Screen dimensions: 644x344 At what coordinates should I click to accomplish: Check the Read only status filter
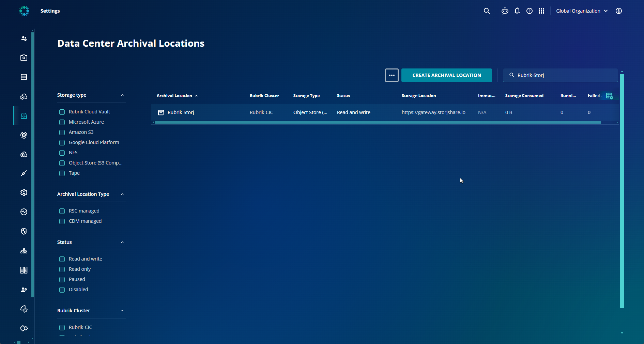click(62, 269)
